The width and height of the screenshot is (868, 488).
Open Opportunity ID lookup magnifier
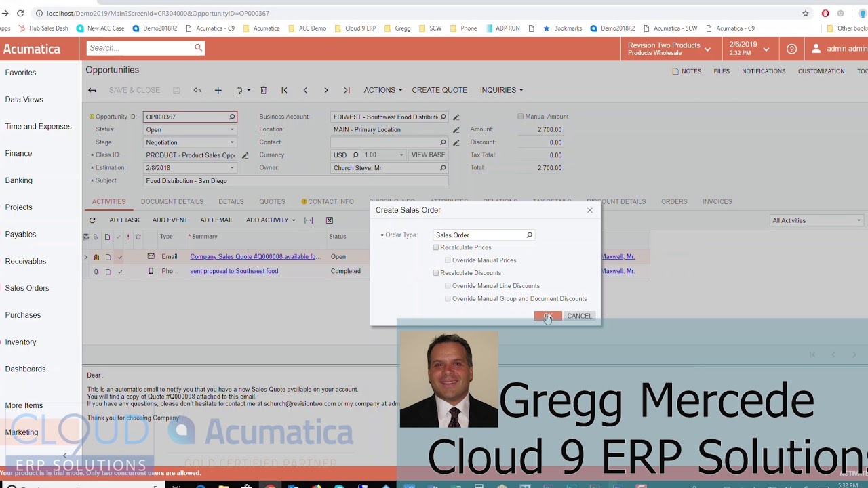point(232,117)
